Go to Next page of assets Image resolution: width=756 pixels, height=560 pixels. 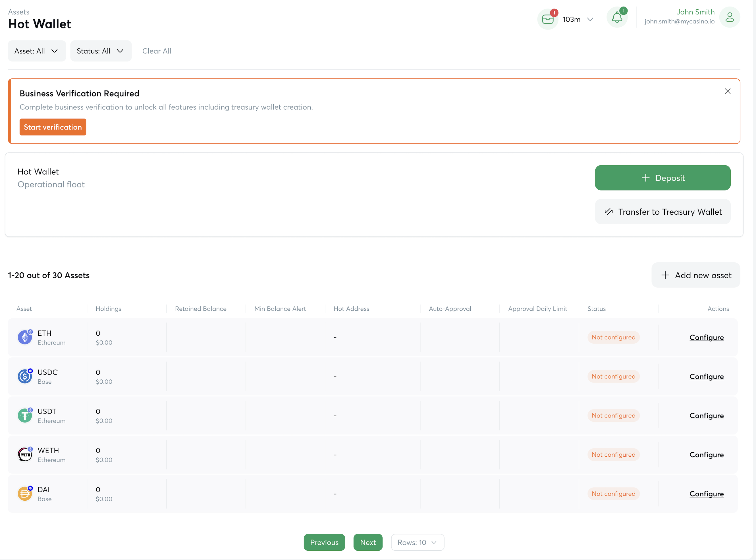click(x=368, y=542)
